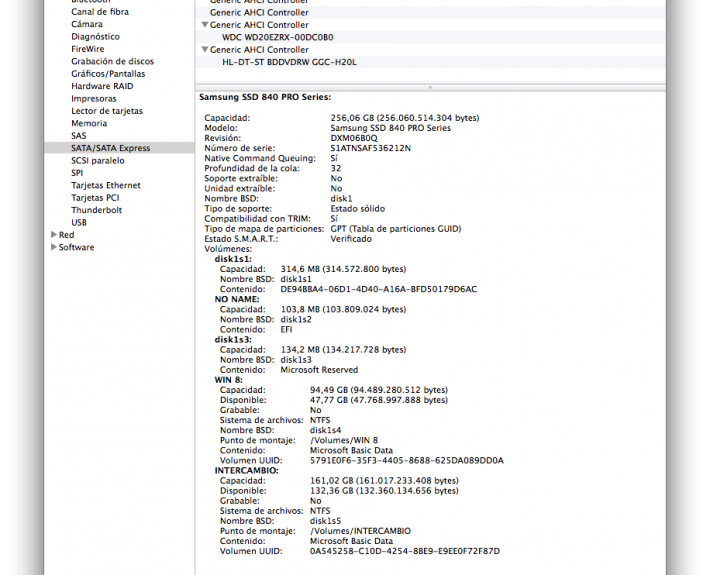Click WIN 8 capacity 94,49 GB
Image resolution: width=710 pixels, height=575 pixels.
tap(379, 390)
